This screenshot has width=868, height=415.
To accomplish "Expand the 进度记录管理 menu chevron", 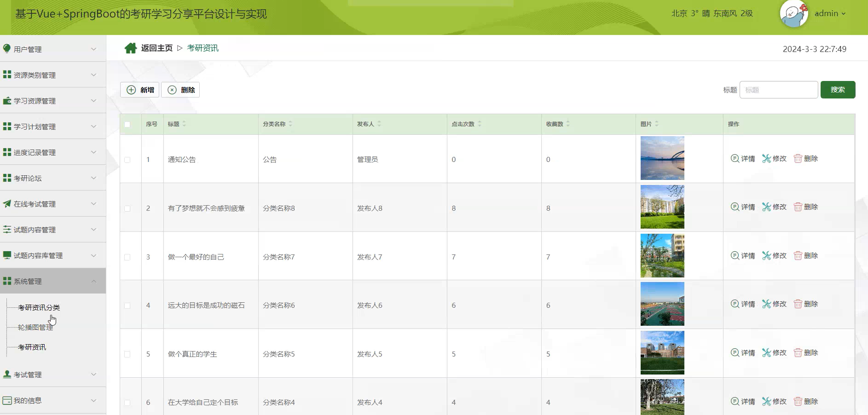I will [93, 152].
